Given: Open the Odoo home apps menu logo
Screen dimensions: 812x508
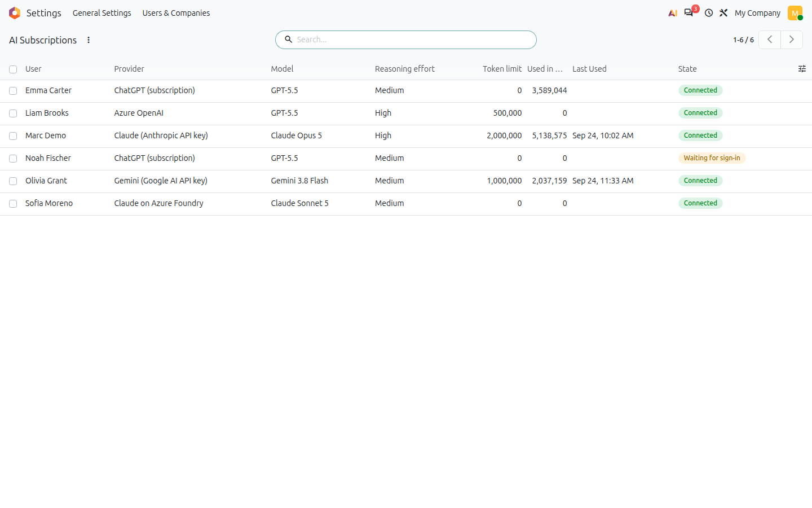Looking at the screenshot, I should click(x=15, y=13).
